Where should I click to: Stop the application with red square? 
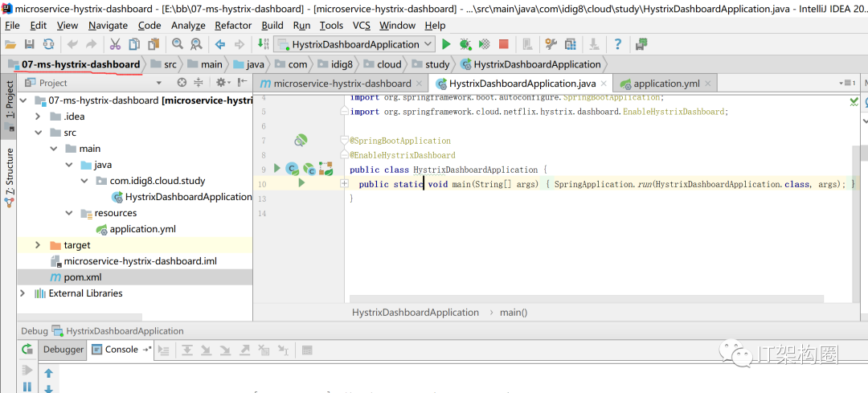point(503,44)
